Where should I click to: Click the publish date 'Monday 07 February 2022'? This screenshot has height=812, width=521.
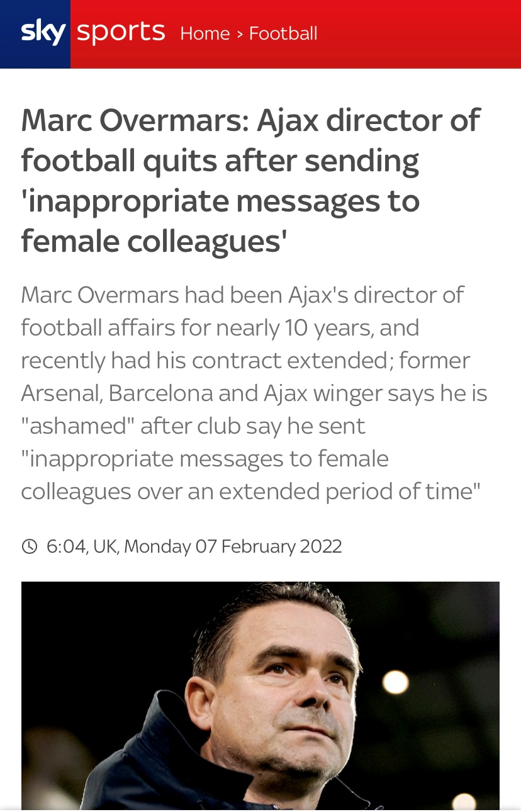tap(233, 546)
